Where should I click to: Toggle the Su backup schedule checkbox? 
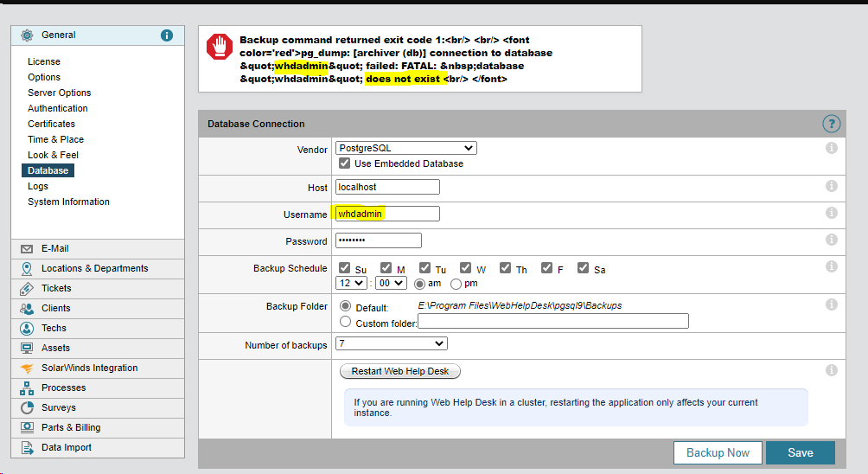(344, 269)
